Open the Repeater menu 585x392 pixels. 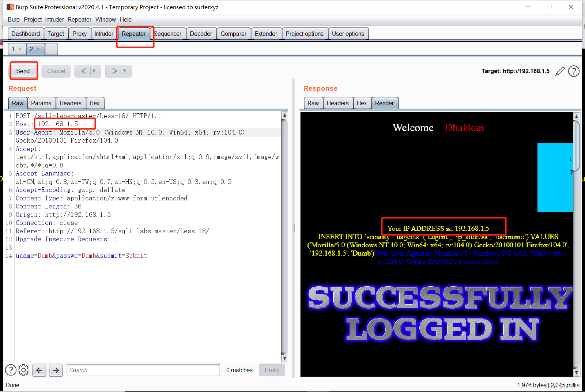[79, 19]
